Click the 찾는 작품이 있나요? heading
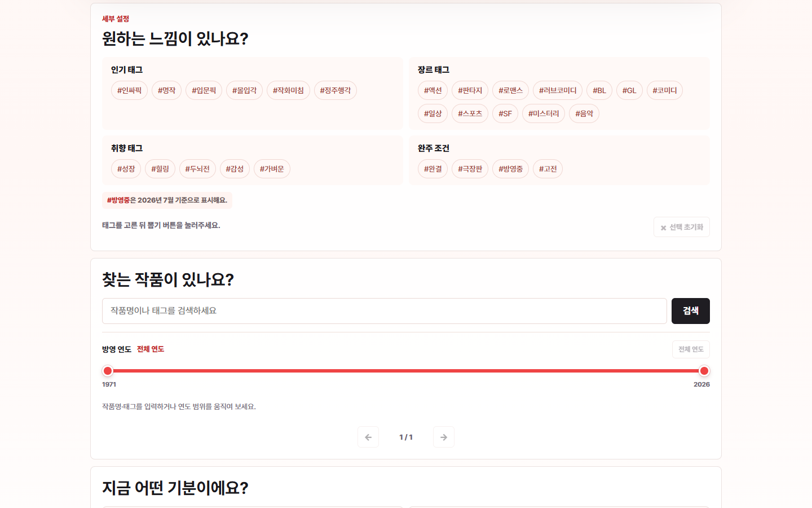This screenshot has height=508, width=812. tap(167, 280)
